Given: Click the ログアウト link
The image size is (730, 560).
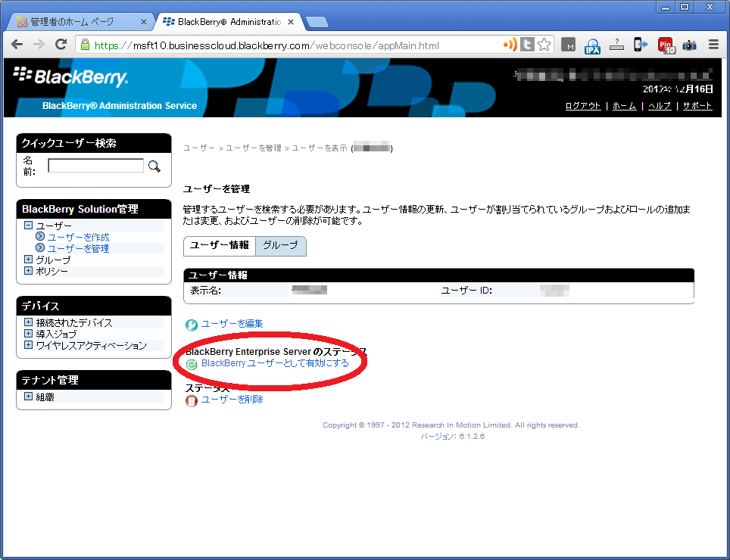Looking at the screenshot, I should click(583, 106).
